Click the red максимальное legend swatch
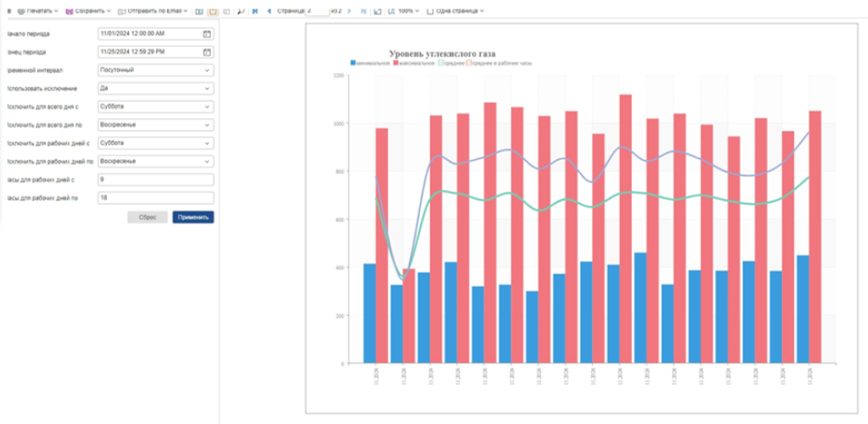 [x=396, y=63]
